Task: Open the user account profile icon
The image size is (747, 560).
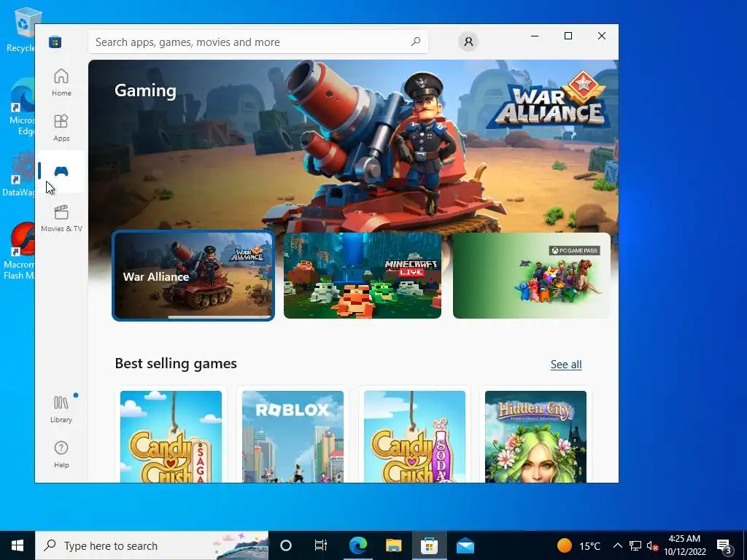Action: coord(468,42)
